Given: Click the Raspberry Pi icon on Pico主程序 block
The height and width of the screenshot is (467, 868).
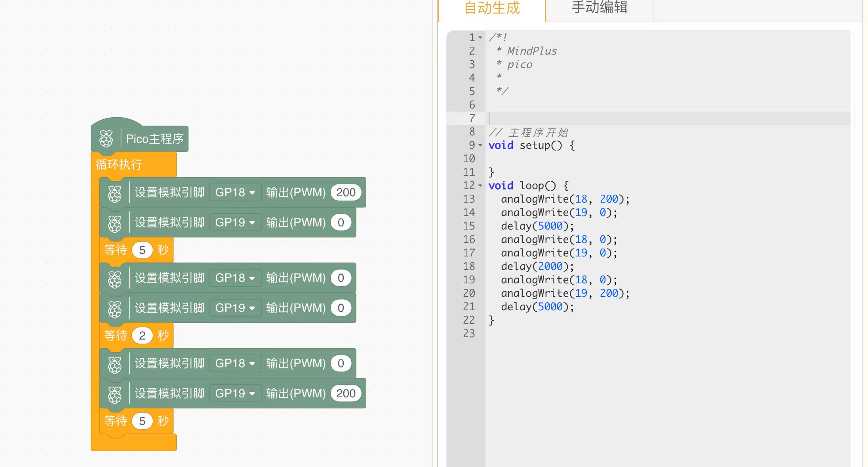Looking at the screenshot, I should (x=106, y=139).
